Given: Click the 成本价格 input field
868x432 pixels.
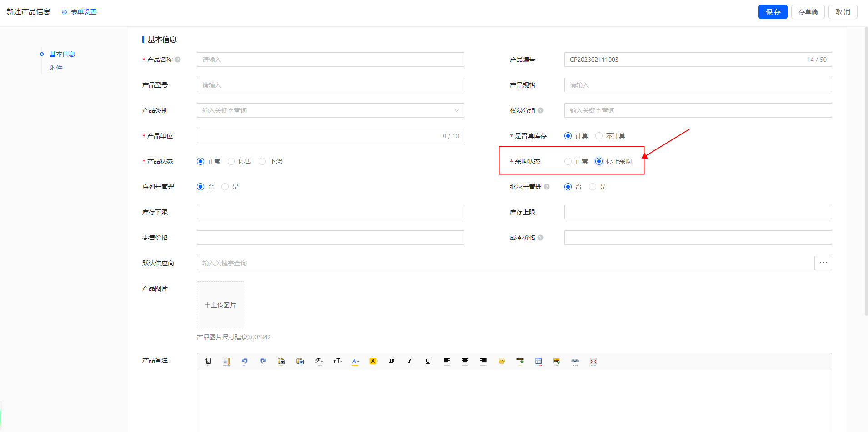Looking at the screenshot, I should [x=698, y=238].
